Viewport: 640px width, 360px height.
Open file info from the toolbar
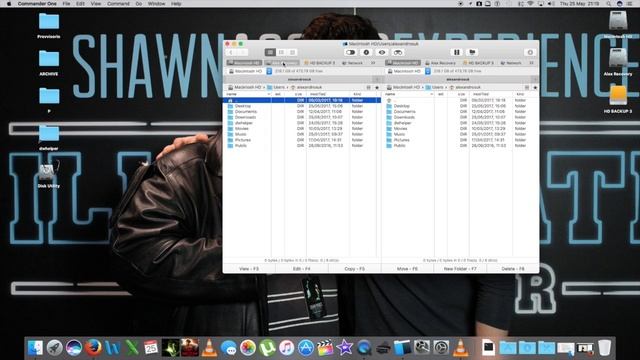point(366,52)
